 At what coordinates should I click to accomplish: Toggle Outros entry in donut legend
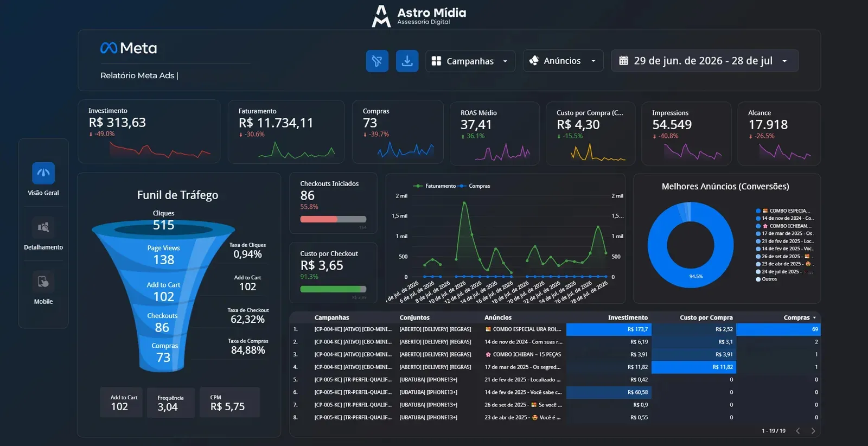point(766,279)
